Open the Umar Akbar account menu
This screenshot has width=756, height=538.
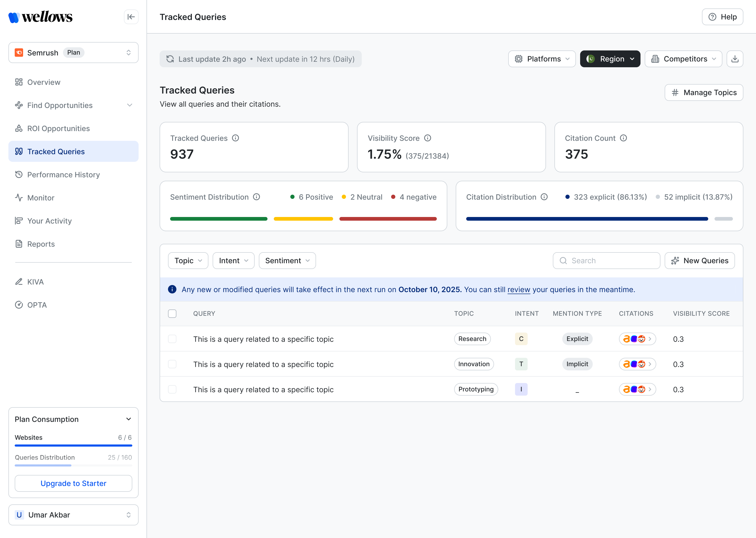point(73,515)
